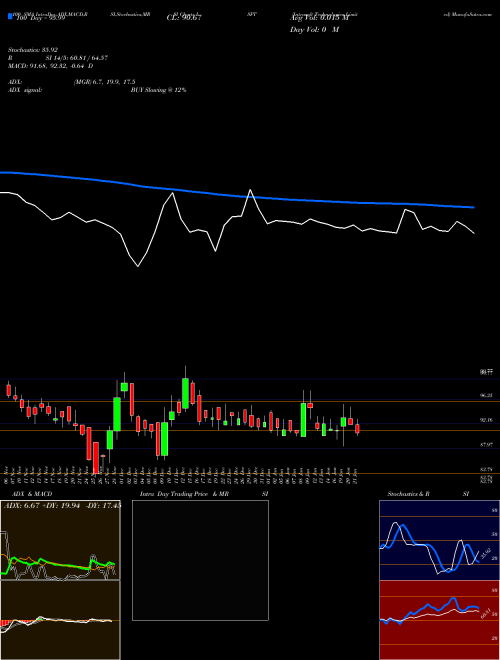Click the right end of the blue 100-day average line

[473, 207]
